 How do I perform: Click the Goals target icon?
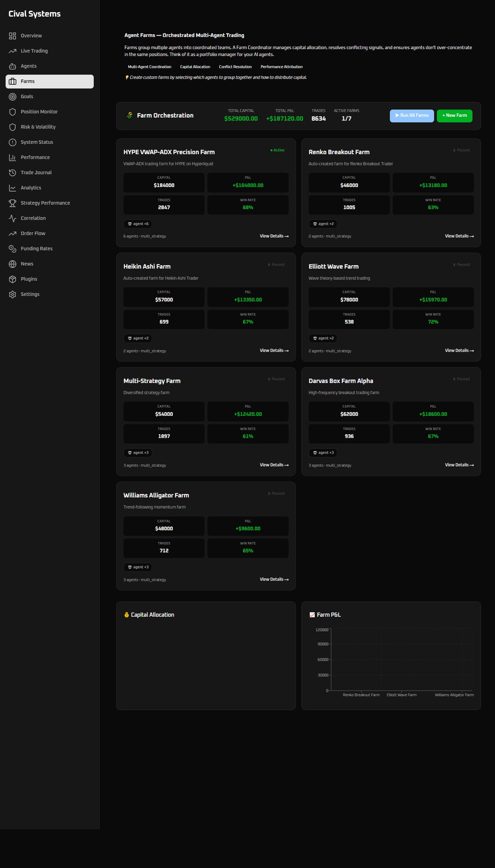tap(13, 97)
